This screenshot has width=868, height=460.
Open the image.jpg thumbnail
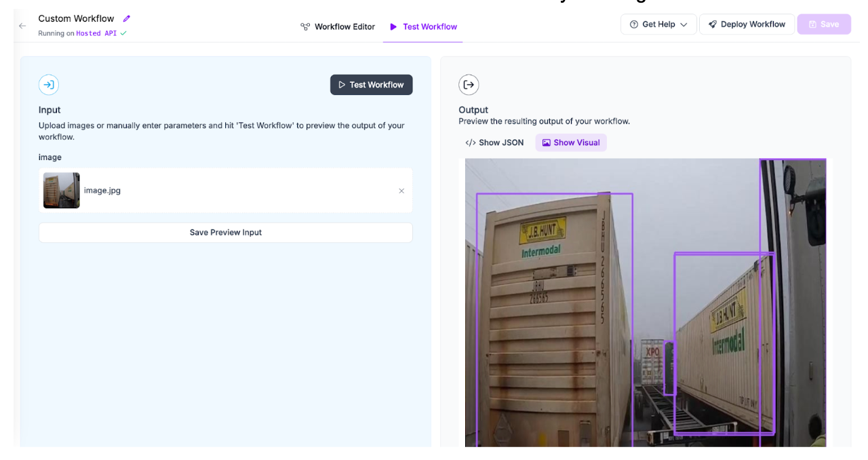pos(62,190)
